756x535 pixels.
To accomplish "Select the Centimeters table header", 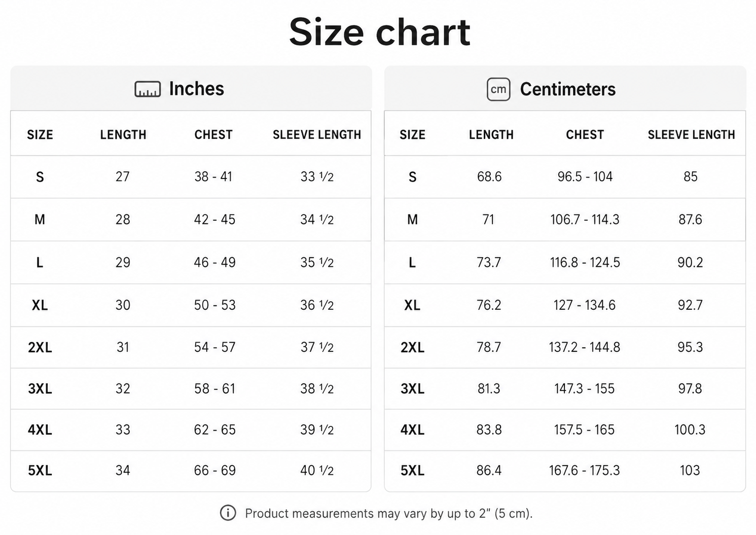I will [x=565, y=88].
